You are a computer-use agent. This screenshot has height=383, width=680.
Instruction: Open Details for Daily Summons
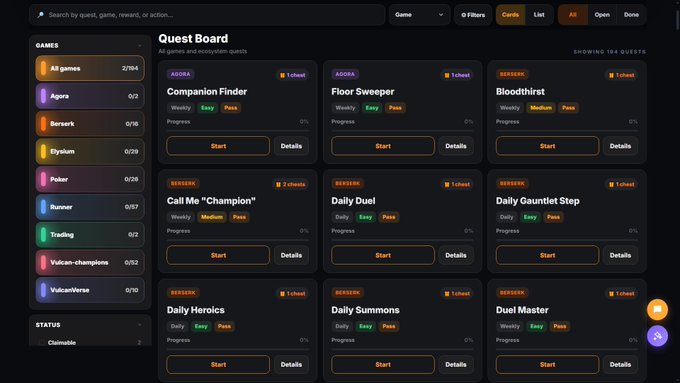pyautogui.click(x=456, y=365)
